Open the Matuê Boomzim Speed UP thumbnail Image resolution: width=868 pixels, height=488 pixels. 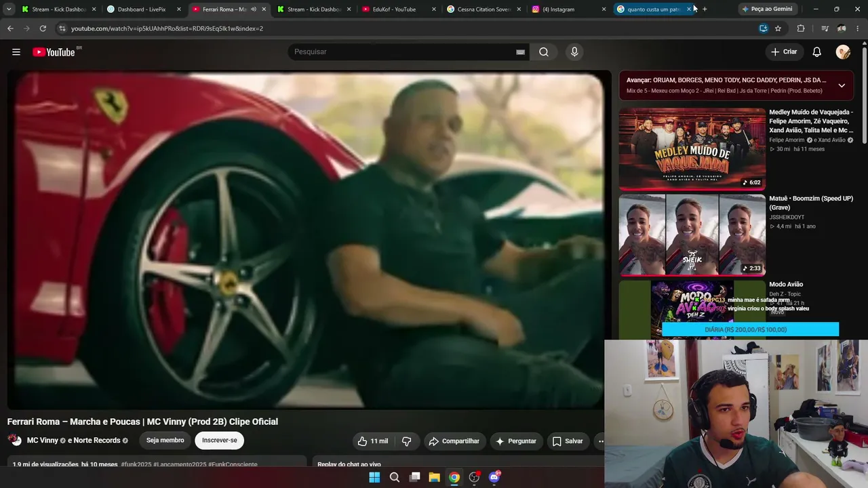[x=692, y=235]
